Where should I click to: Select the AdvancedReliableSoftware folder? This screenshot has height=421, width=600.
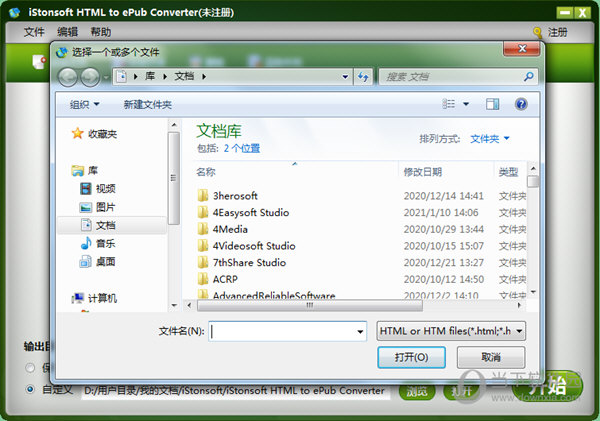[x=266, y=295]
